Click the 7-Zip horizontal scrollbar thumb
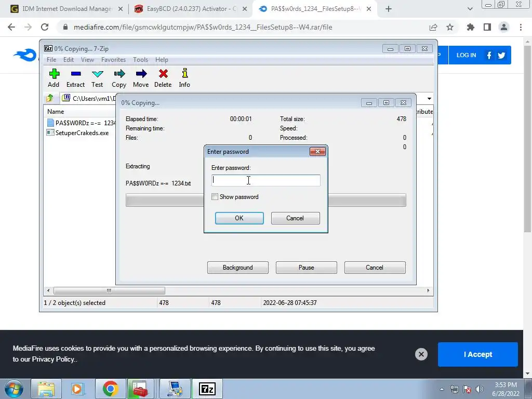Image resolution: width=532 pixels, height=399 pixels. pyautogui.click(x=109, y=291)
